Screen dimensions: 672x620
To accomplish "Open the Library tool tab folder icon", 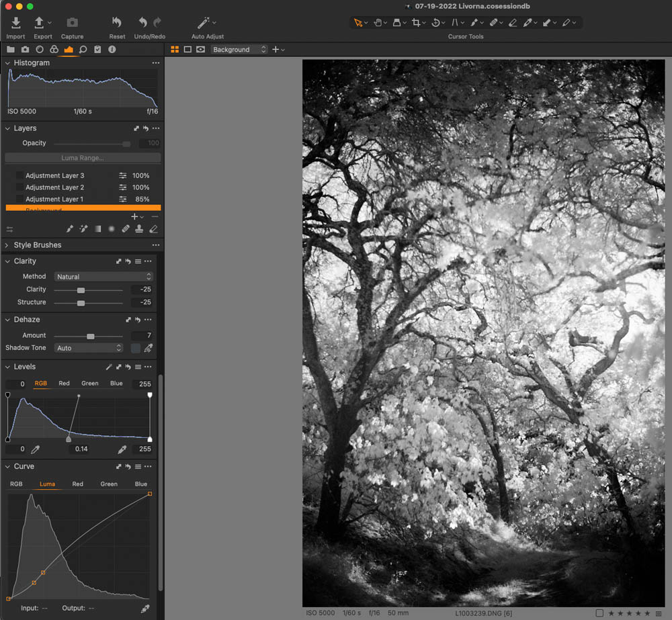I will coord(11,49).
